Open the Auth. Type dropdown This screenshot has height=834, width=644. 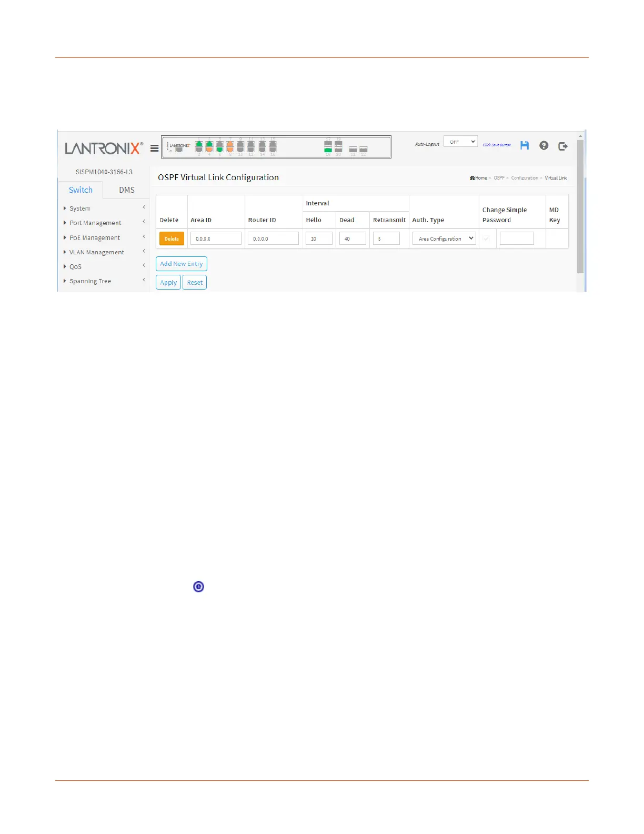click(x=444, y=239)
